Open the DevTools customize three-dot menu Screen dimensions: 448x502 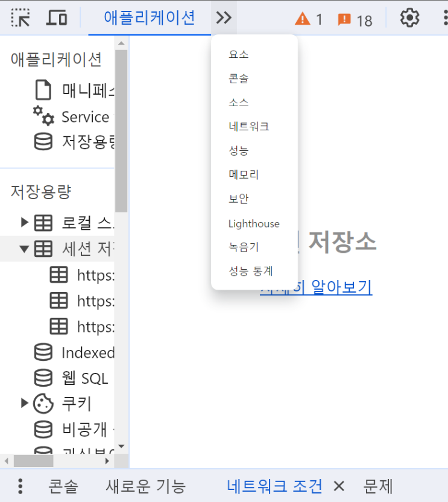point(446,17)
